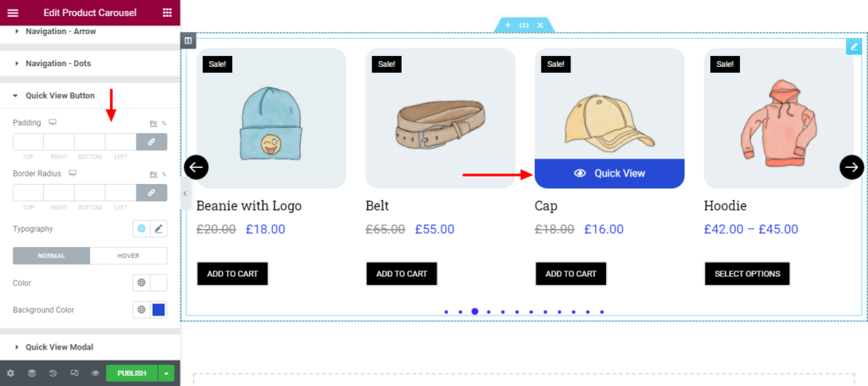Click the Typography edit pencil icon
This screenshot has width=868, height=386.
pyautogui.click(x=159, y=229)
